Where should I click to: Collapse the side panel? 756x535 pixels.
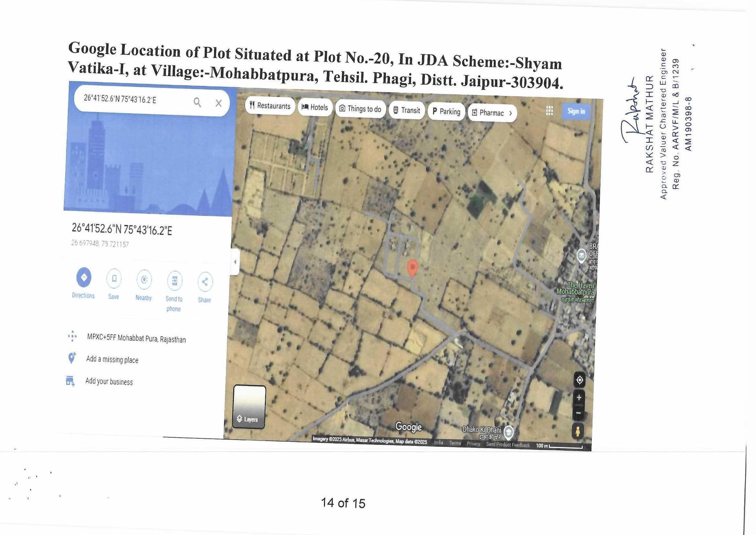pos(235,262)
